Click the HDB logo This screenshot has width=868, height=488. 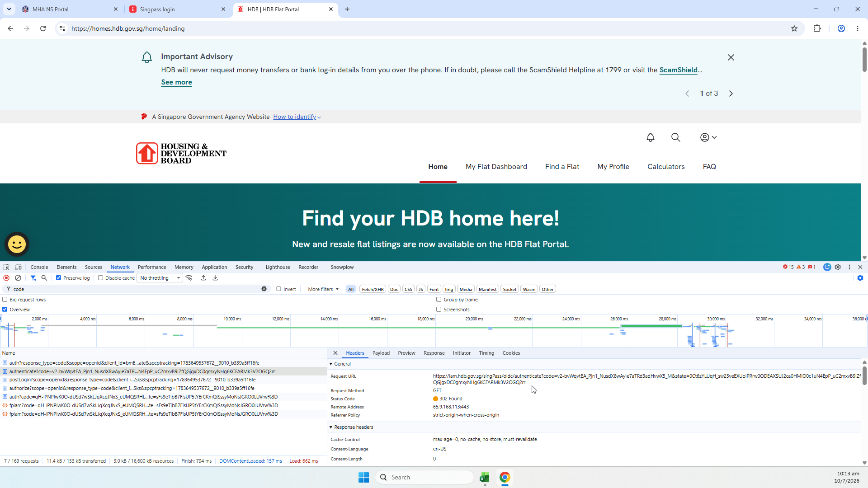pyautogui.click(x=181, y=153)
